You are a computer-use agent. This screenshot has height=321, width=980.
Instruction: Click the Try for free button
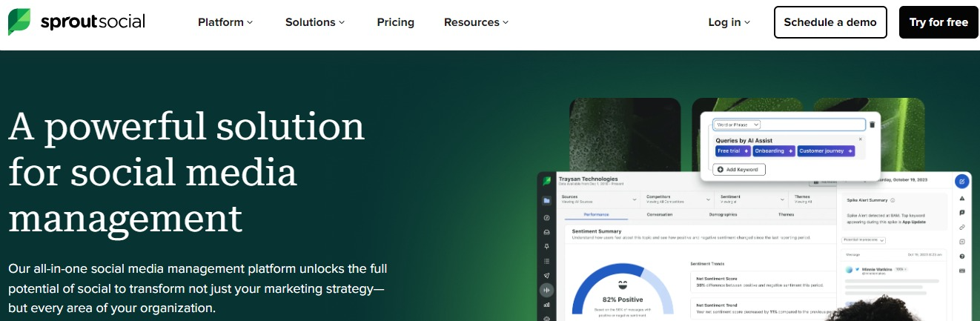tap(938, 22)
